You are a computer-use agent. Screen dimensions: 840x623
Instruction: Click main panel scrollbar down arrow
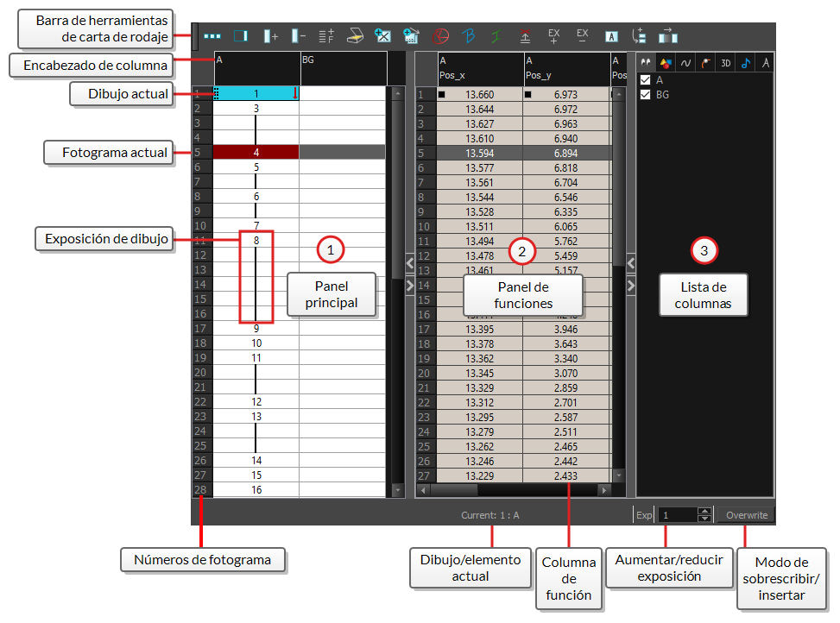[397, 490]
